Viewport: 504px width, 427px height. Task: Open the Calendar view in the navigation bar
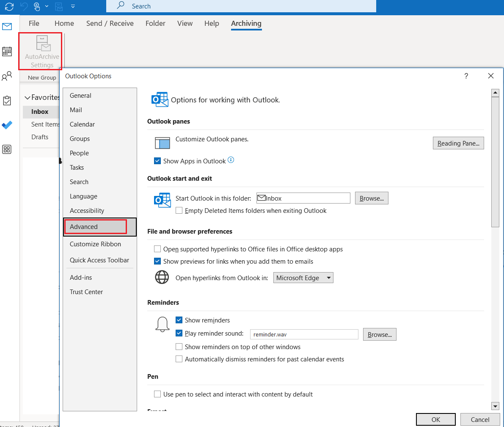pyautogui.click(x=7, y=51)
